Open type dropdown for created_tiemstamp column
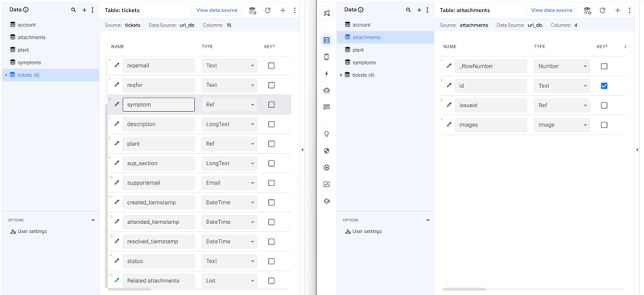This screenshot has height=295, width=644. pyautogui.click(x=229, y=202)
